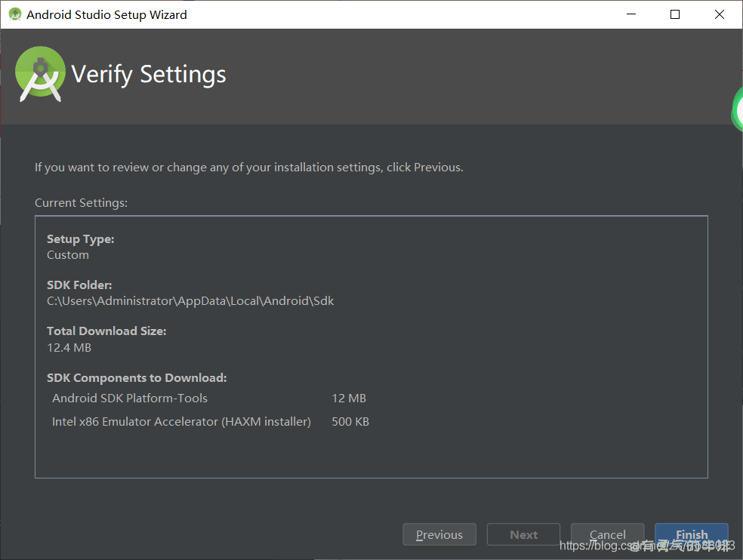This screenshot has height=560, width=743.
Task: Click the 'Current Settings:' label
Action: tap(81, 203)
